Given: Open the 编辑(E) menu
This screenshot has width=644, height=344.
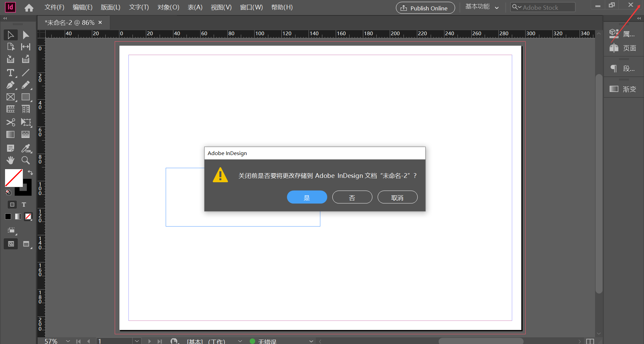Looking at the screenshot, I should point(83,7).
